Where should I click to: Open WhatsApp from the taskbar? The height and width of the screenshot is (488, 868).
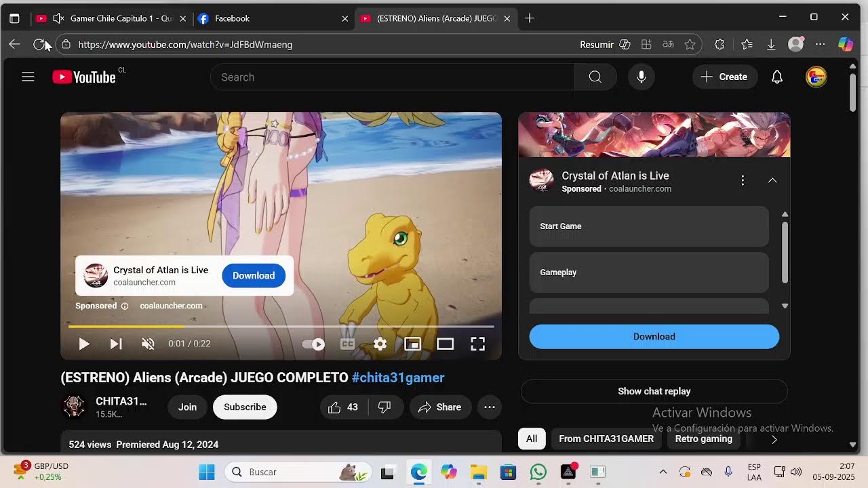click(538, 472)
